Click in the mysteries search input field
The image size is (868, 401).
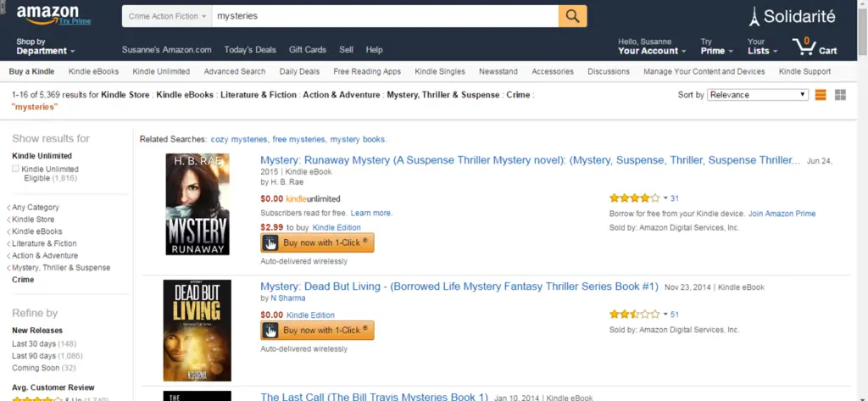[x=385, y=16]
